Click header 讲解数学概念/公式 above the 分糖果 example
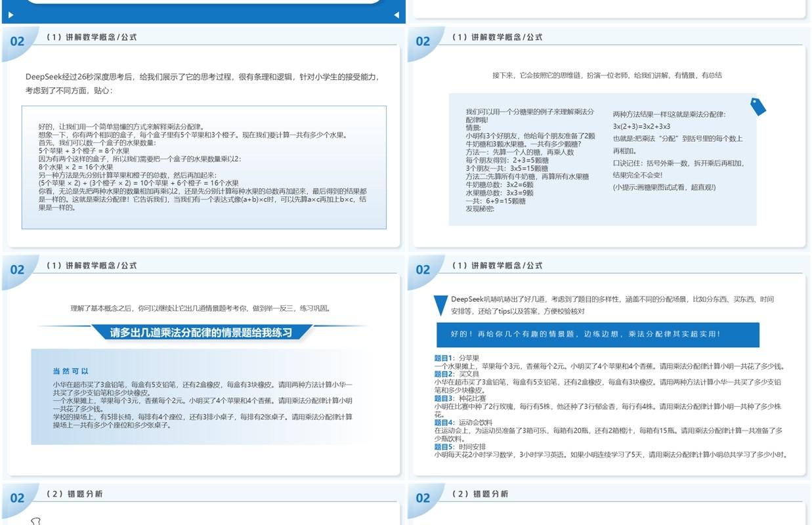The image size is (812, 525). click(x=498, y=37)
